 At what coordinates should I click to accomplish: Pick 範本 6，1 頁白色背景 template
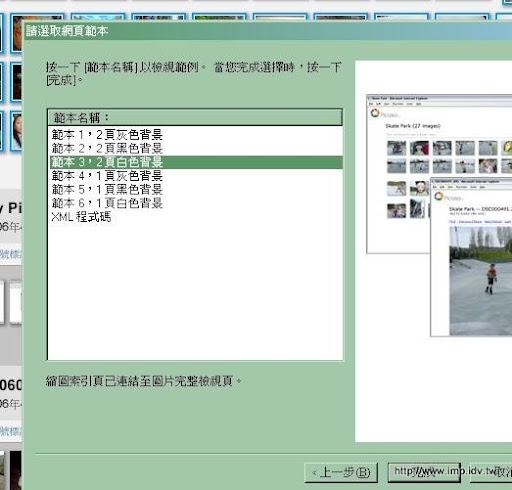196,203
